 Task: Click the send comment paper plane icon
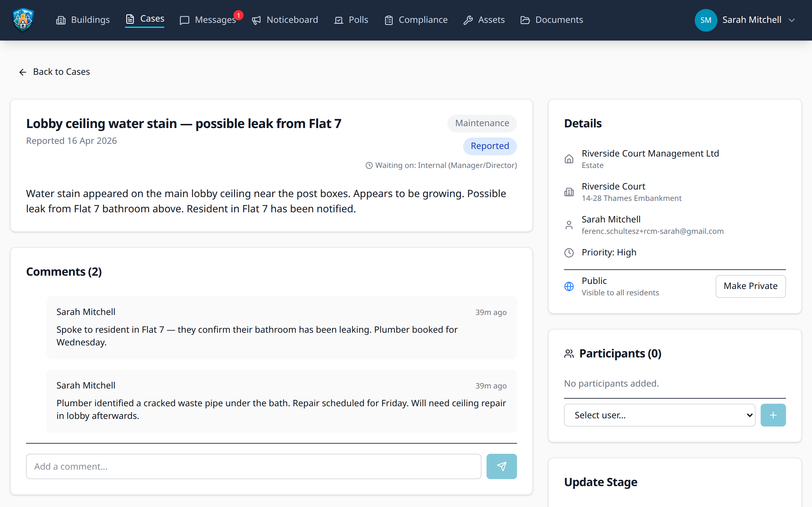(x=501, y=466)
